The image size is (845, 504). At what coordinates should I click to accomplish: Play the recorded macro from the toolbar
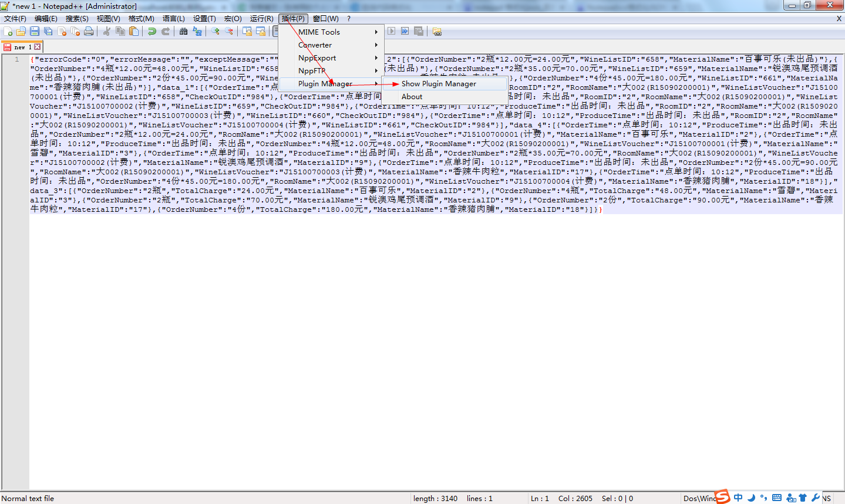coord(391,31)
